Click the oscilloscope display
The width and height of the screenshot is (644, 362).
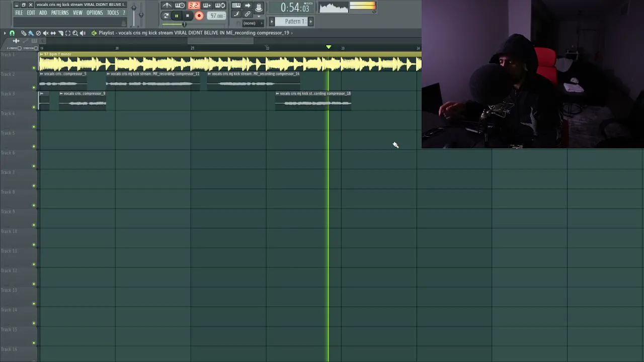tap(334, 7)
